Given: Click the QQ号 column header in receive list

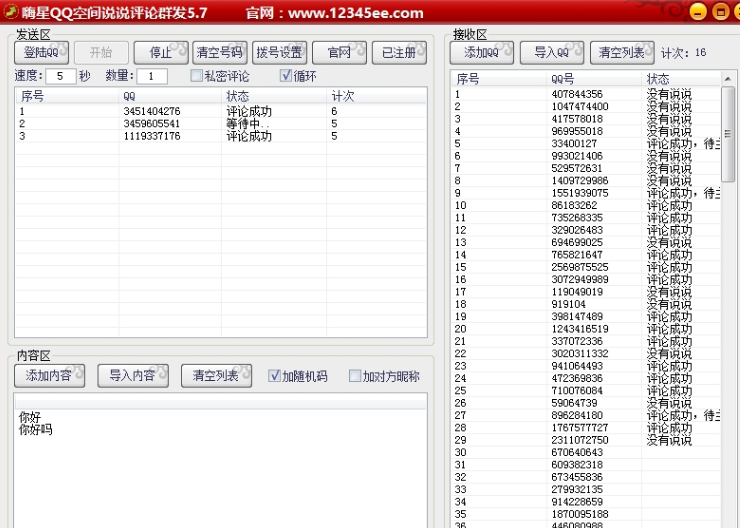Looking at the screenshot, I should pos(594,79).
